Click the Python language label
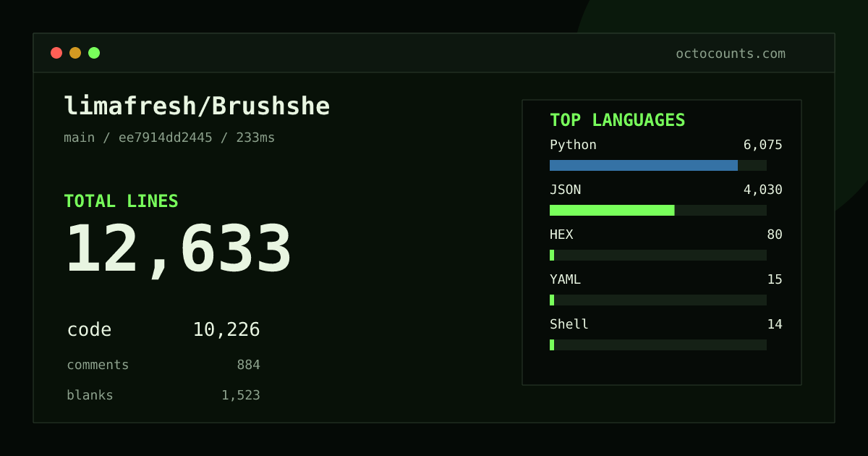This screenshot has height=456, width=868. (573, 145)
